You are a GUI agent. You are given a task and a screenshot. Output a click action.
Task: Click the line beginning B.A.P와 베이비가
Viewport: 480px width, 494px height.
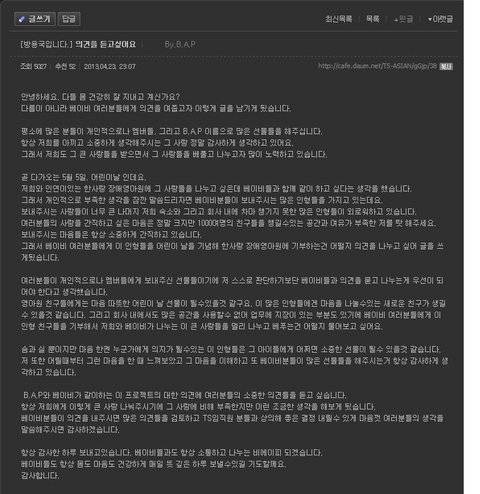point(185,395)
